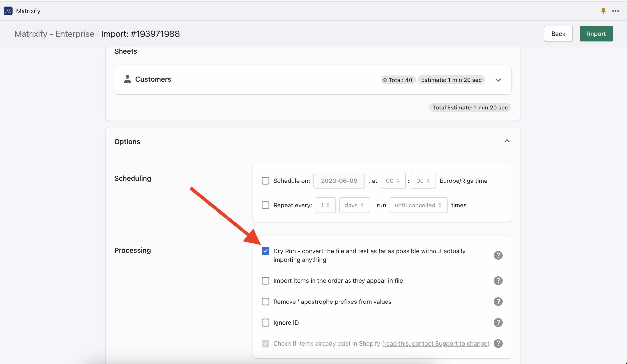Go to Matrixify - Enterprise breadcrumb
Viewport: 627px width, 364px height.
click(x=54, y=34)
